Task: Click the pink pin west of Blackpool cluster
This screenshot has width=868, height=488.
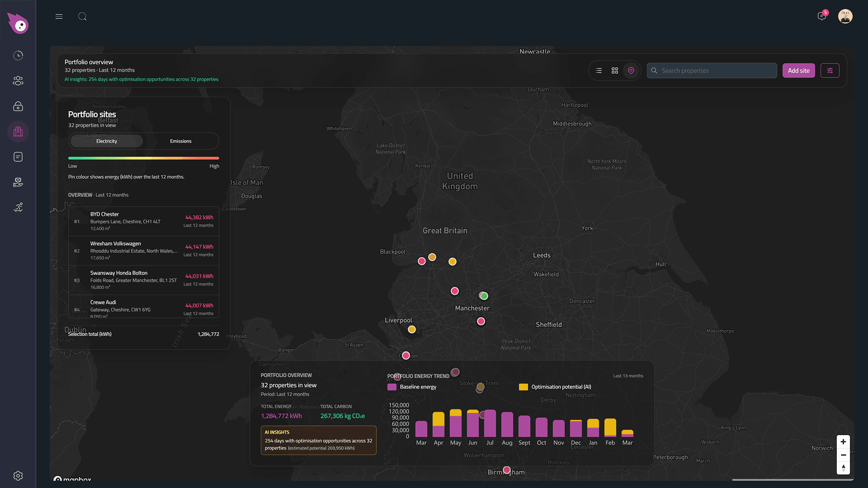Action: pyautogui.click(x=422, y=261)
